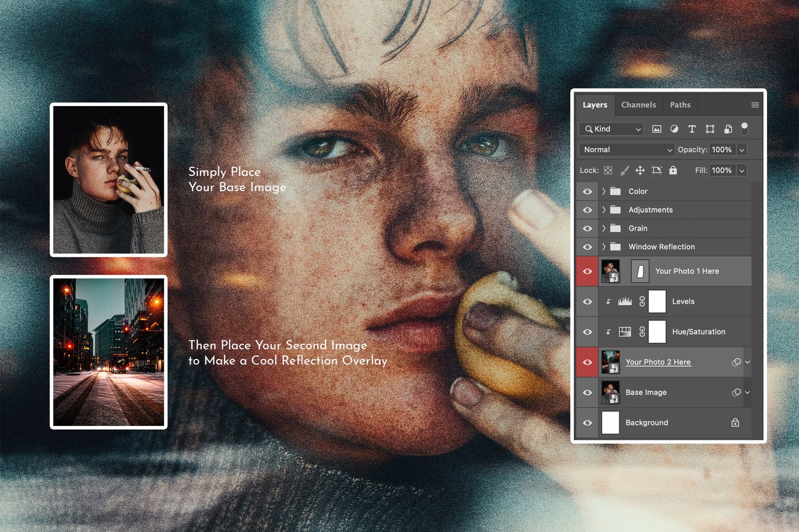Hide the Grain group
Image resolution: width=799 pixels, height=532 pixels.
point(587,228)
